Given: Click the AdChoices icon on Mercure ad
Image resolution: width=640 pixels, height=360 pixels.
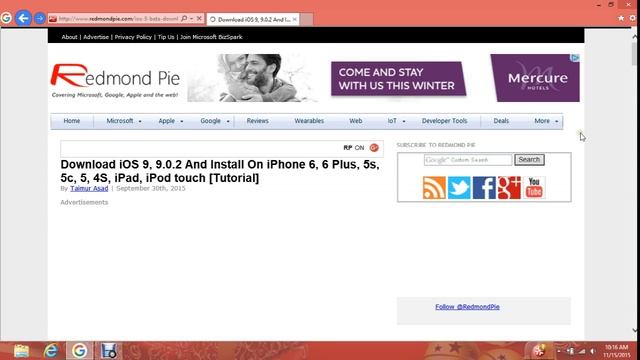Looking at the screenshot, I should pyautogui.click(x=575, y=58).
